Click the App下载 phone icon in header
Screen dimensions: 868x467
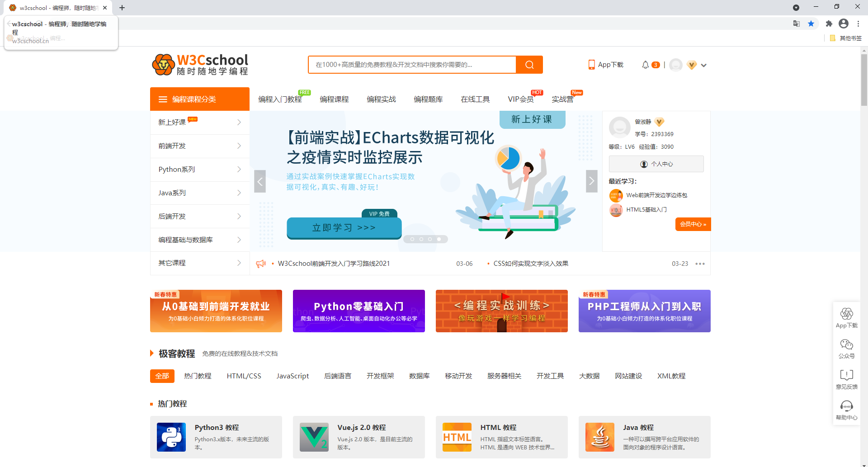pos(591,65)
